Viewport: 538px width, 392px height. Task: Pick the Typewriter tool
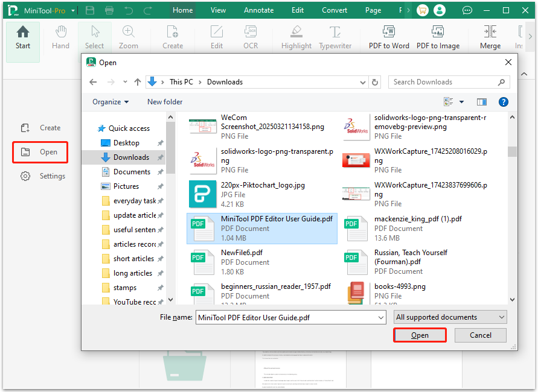[335, 38]
